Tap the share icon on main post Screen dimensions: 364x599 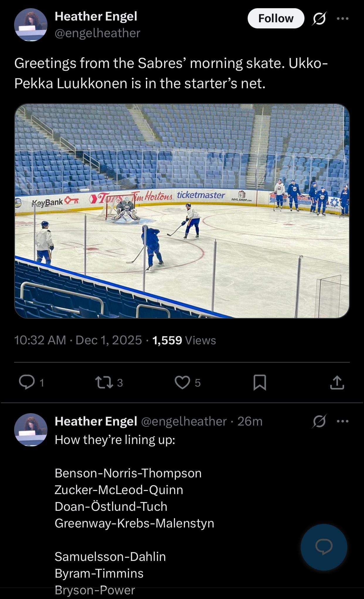tap(337, 382)
